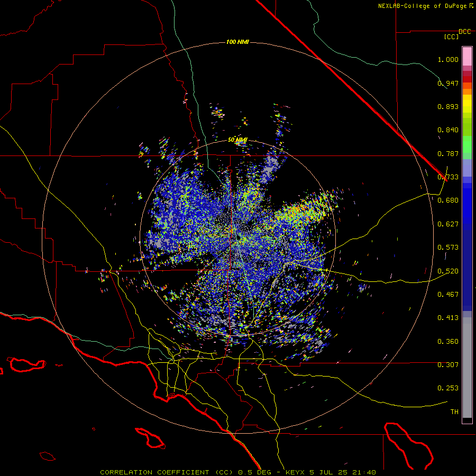This screenshot has width=476, height=476.
Task: Click the 100 NMI range ring label
Action: (237, 42)
